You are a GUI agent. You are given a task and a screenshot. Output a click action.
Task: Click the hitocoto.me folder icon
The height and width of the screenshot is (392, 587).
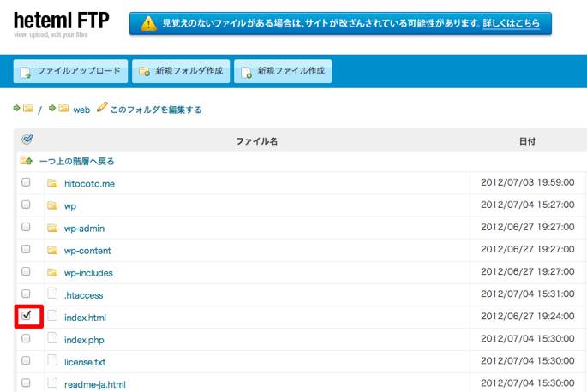[52, 183]
